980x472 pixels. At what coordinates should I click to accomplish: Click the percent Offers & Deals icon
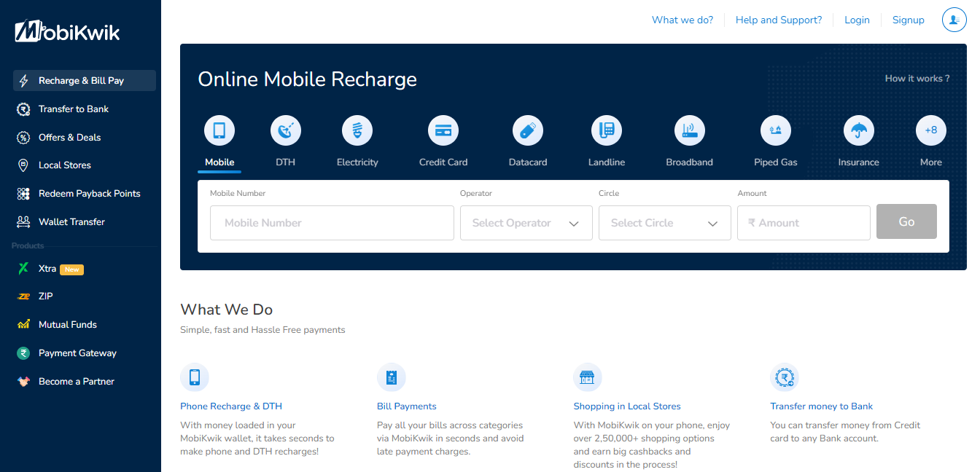point(23,138)
